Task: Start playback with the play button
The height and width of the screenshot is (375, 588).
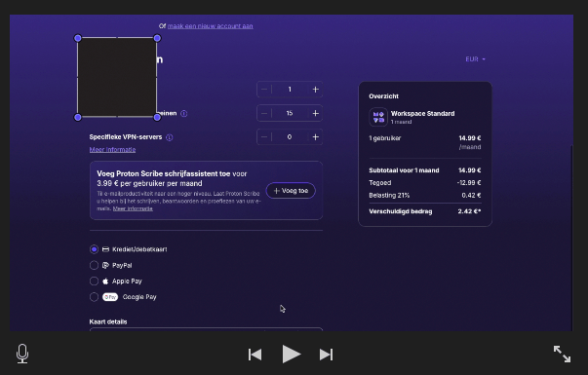Action: pos(291,354)
